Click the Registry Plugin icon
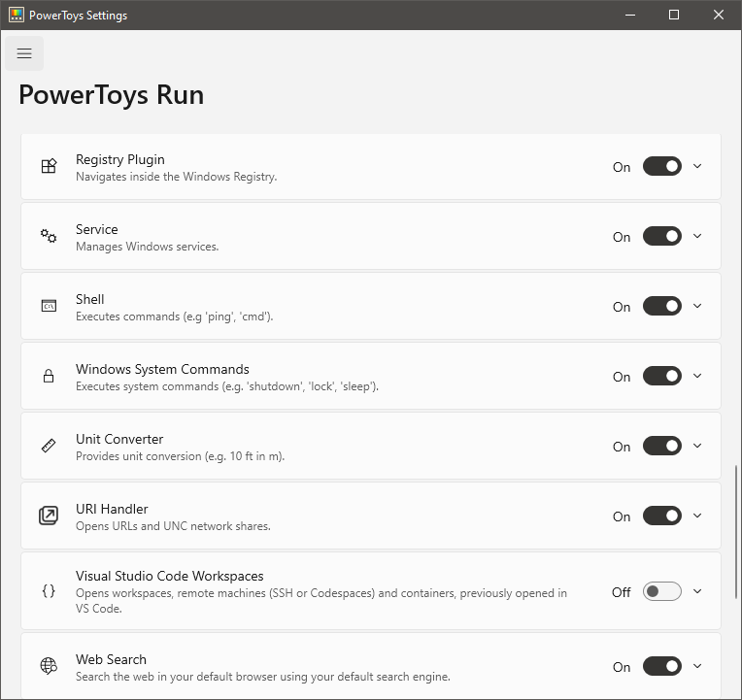The height and width of the screenshot is (700, 742). (49, 166)
